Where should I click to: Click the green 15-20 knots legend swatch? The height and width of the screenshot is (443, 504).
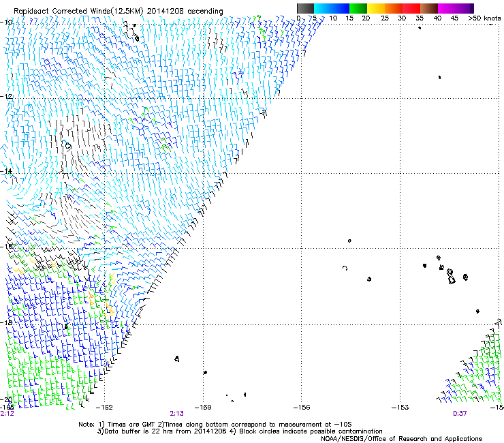(x=358, y=8)
